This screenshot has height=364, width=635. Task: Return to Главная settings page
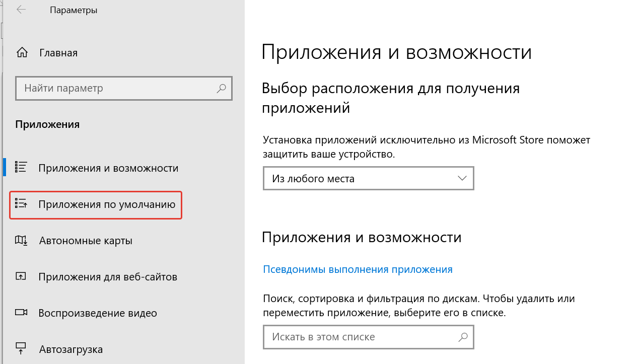pos(58,53)
